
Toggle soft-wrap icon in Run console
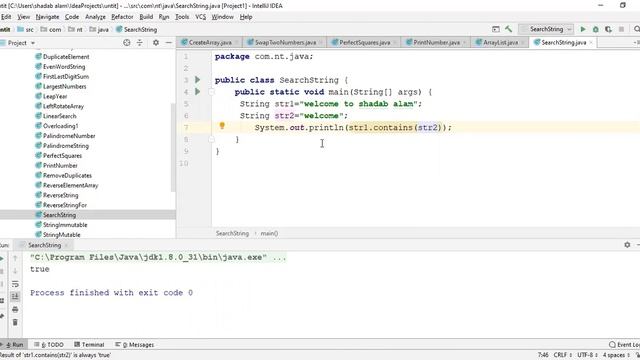(15, 284)
